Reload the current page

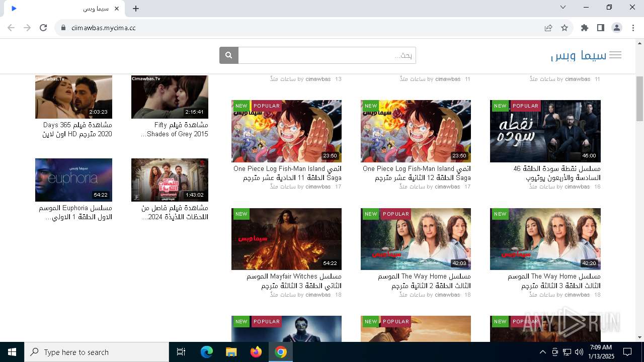pyautogui.click(x=43, y=28)
